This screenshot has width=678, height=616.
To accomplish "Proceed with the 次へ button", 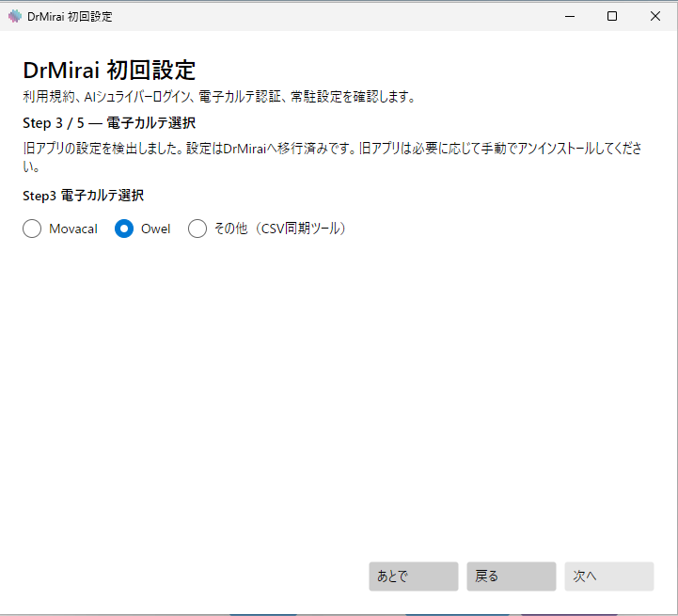I will pos(608,577).
